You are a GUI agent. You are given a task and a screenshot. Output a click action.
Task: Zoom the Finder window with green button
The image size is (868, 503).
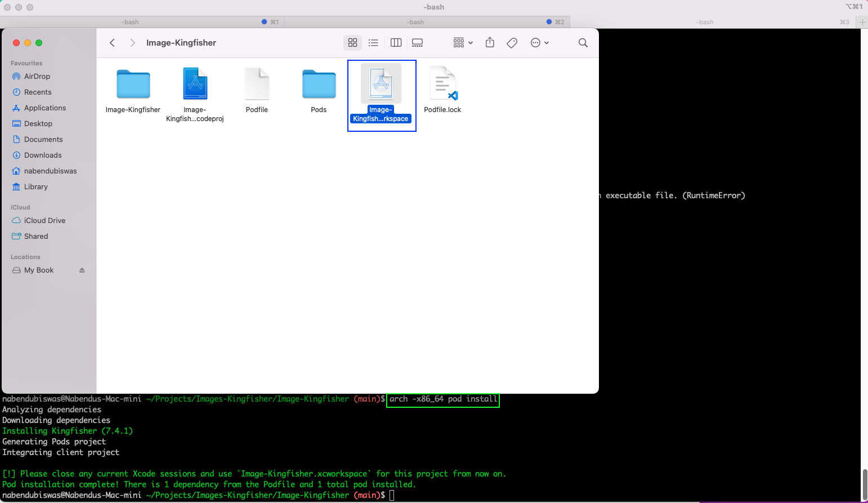point(39,43)
